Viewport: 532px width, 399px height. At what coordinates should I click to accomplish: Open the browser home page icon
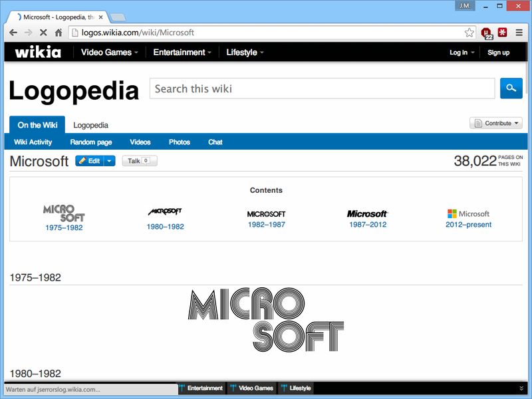pyautogui.click(x=59, y=33)
